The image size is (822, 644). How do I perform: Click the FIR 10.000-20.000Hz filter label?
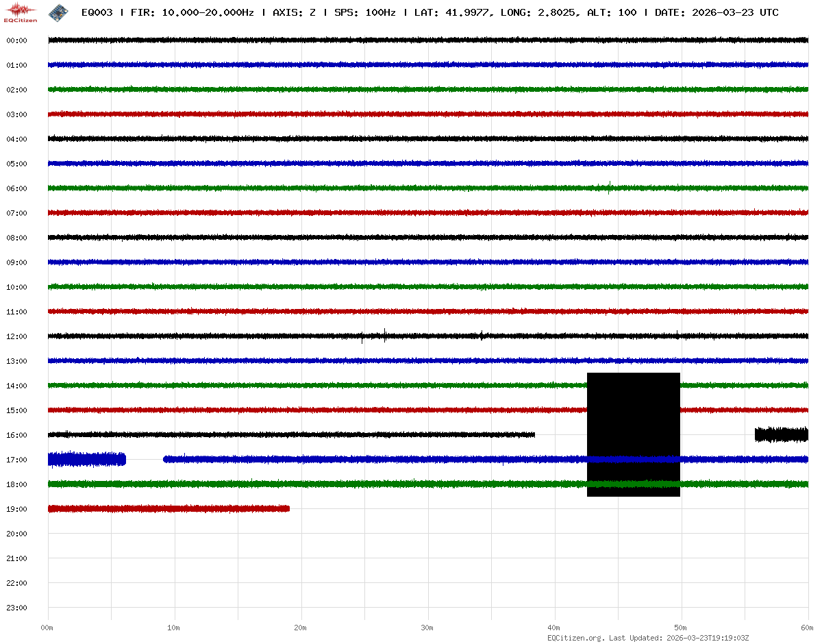click(192, 12)
